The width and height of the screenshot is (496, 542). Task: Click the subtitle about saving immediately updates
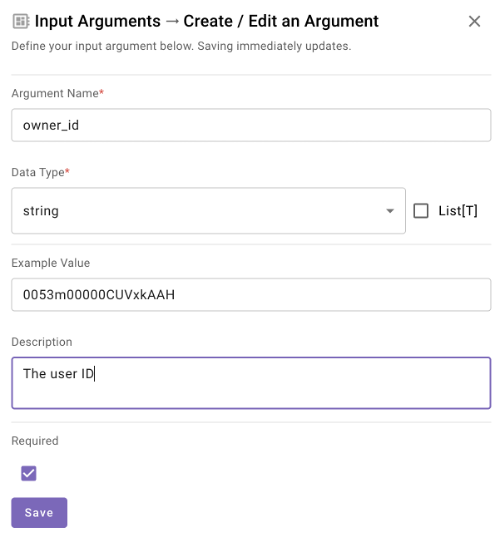point(181,46)
